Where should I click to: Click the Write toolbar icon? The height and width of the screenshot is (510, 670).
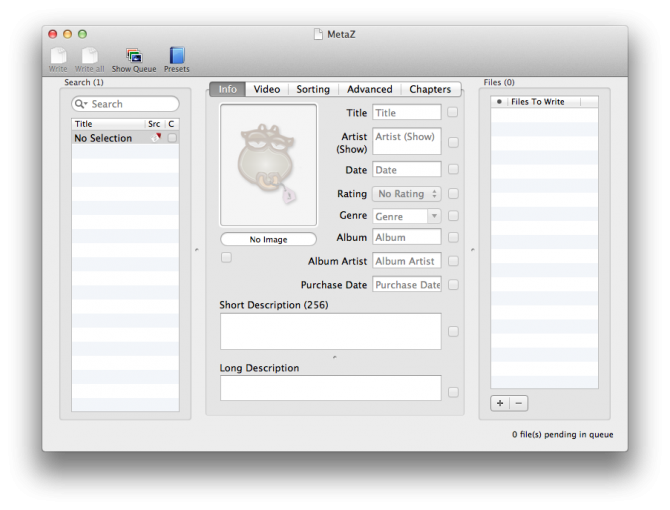point(58,56)
